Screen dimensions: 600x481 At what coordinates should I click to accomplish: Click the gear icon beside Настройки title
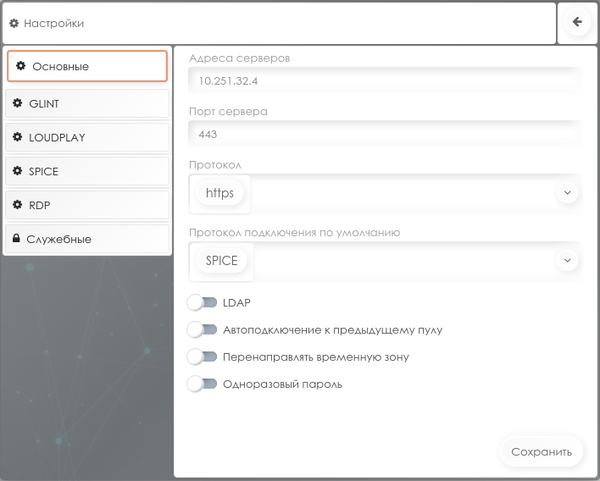point(14,22)
